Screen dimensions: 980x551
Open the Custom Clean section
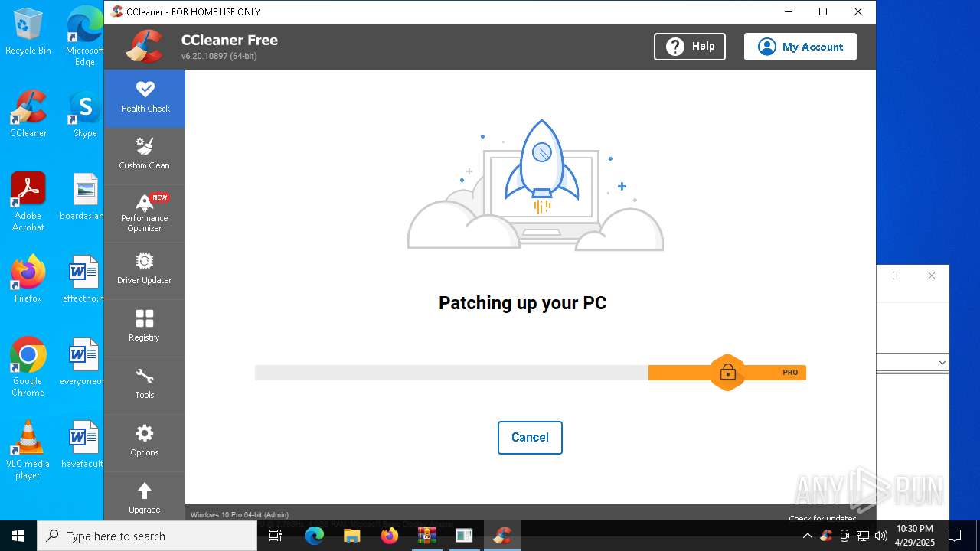pyautogui.click(x=145, y=155)
